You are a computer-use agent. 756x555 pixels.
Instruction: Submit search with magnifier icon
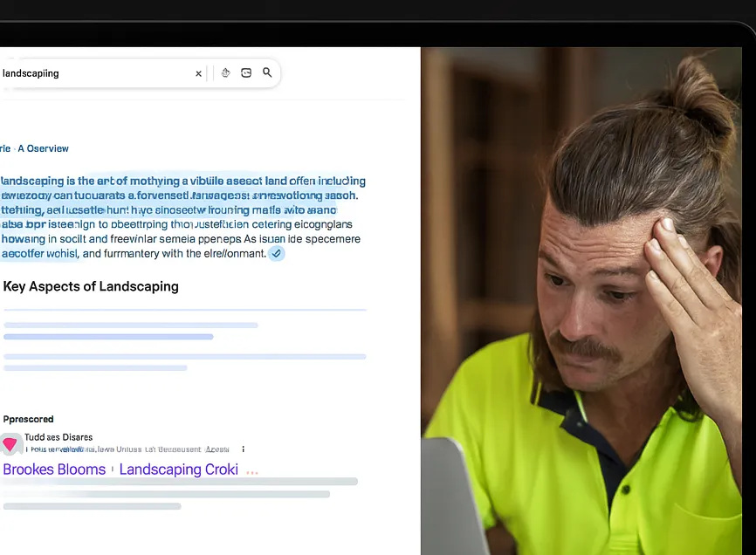(267, 72)
